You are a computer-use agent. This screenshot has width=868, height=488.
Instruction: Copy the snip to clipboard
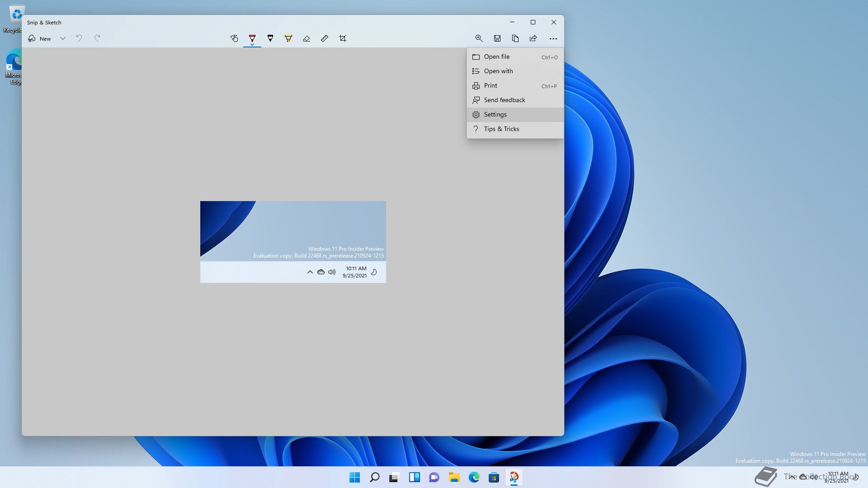515,38
